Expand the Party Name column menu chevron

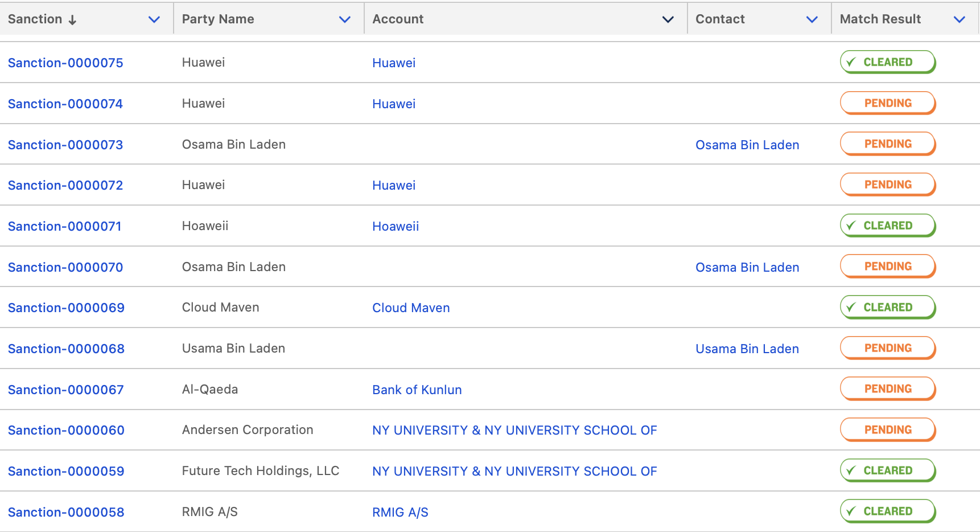(x=344, y=19)
